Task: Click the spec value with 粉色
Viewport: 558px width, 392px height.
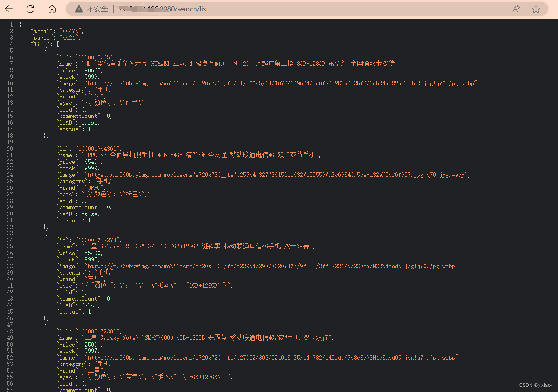Action: [x=116, y=194]
